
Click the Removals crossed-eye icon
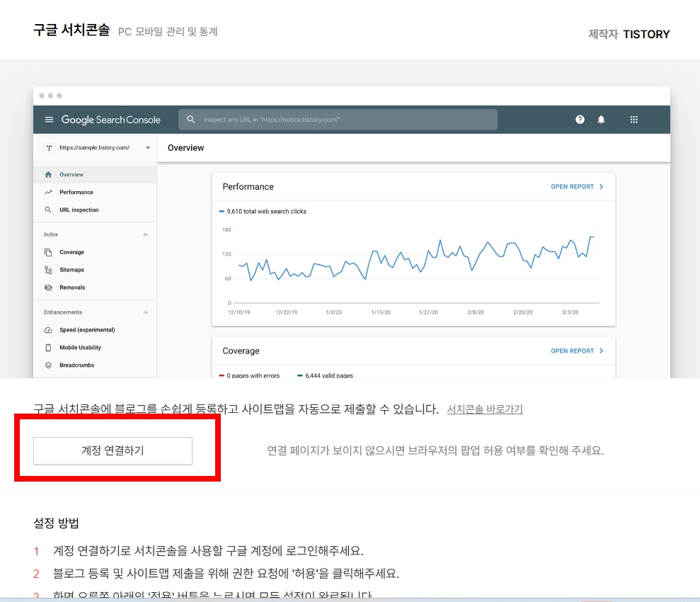(x=48, y=288)
